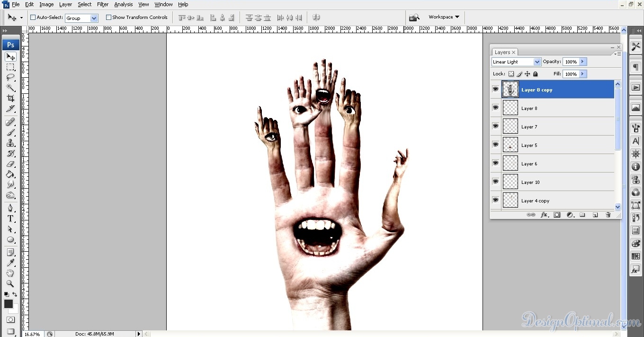The height and width of the screenshot is (337, 644).
Task: Hide Layer 7 visibility eye
Action: 495,126
